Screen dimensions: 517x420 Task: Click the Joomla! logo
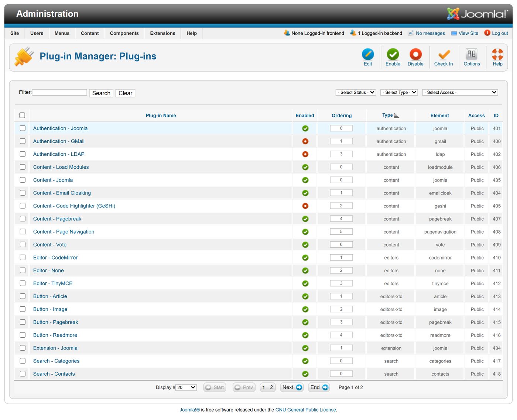pos(477,14)
